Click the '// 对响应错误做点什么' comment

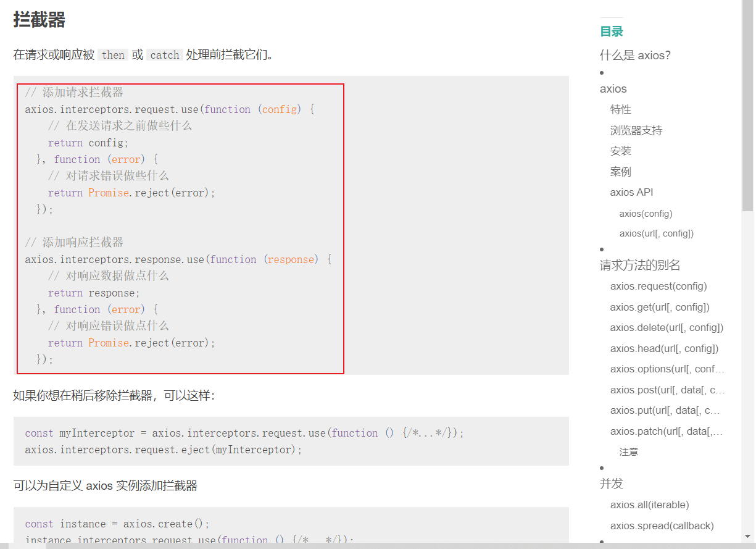click(x=109, y=325)
